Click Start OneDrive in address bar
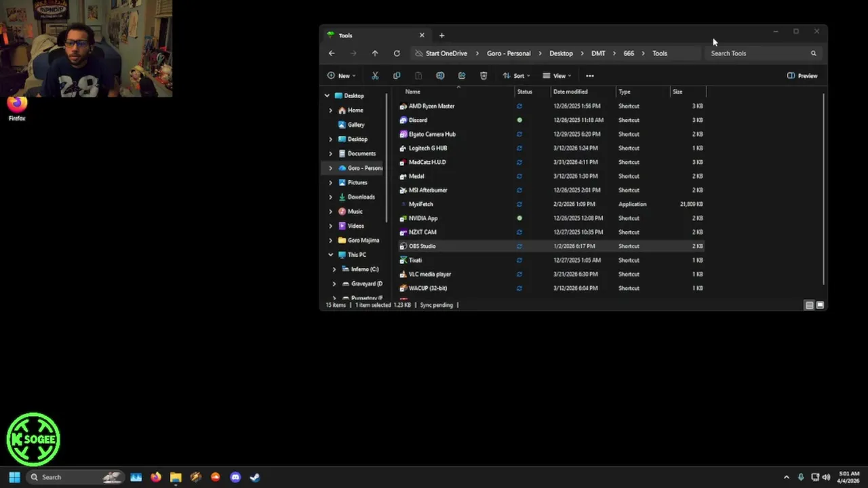 (446, 53)
